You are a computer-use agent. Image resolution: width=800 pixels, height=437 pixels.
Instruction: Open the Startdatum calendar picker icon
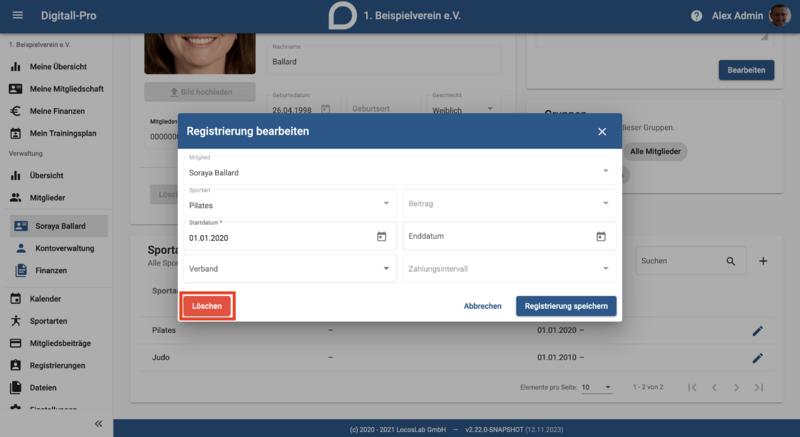[381, 237]
